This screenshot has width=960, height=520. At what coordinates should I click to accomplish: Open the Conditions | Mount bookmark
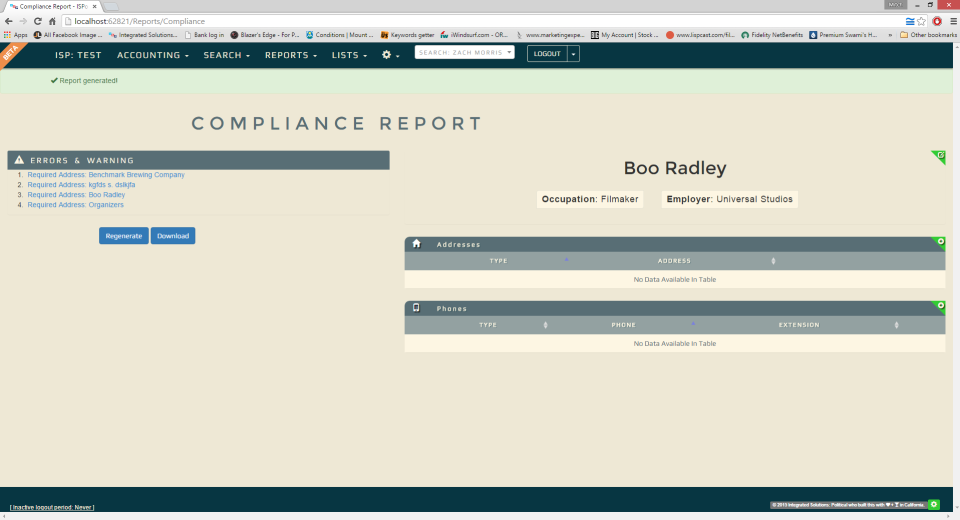[x=340, y=35]
